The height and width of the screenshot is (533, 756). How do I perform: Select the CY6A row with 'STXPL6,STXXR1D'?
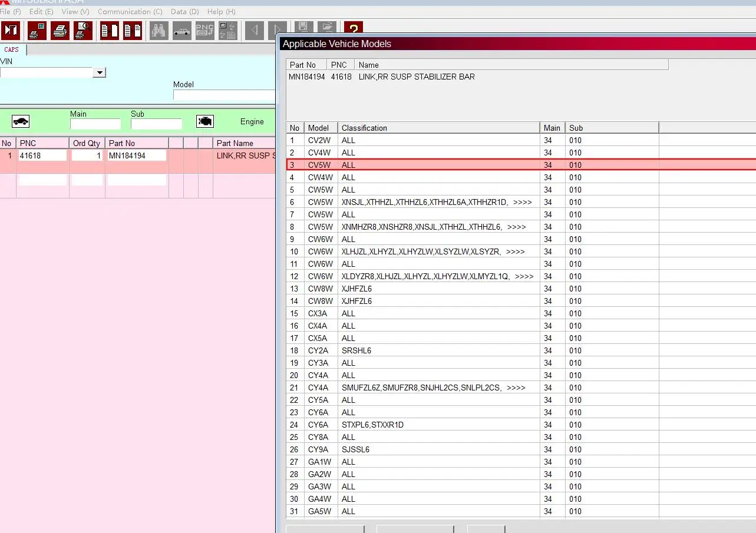pos(521,425)
